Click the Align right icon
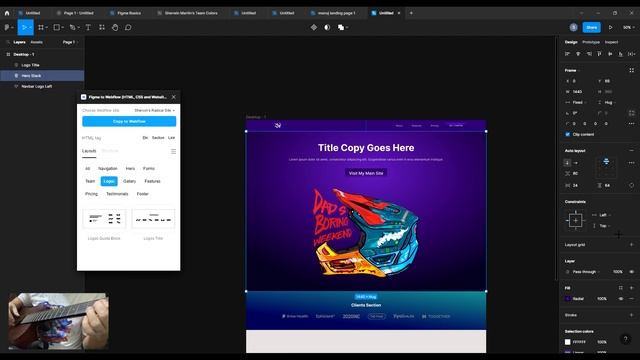Viewport: 640px width, 360px height. [x=589, y=54]
